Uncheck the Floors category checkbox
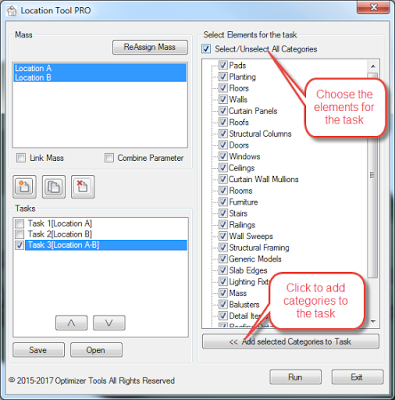The width and height of the screenshot is (395, 400). (x=223, y=88)
